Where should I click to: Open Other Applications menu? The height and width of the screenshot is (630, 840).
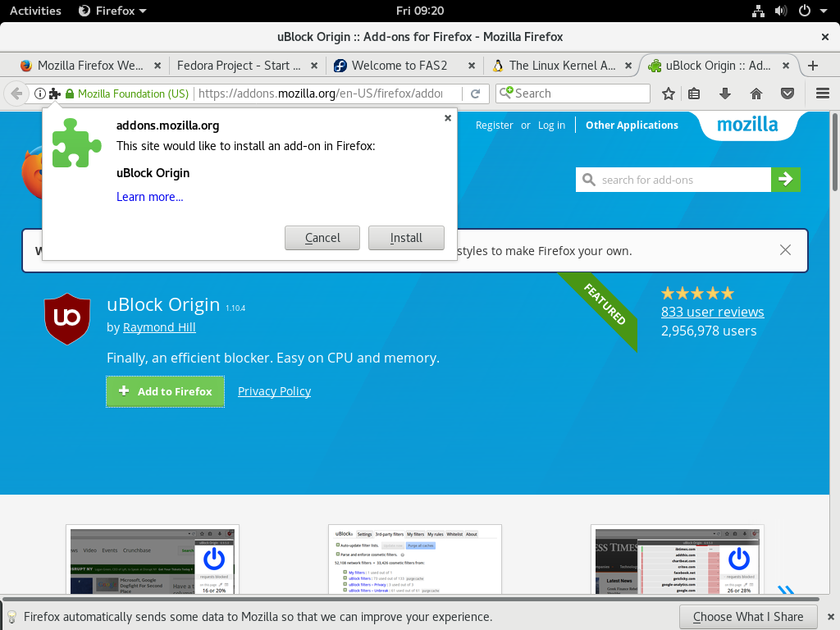632,125
